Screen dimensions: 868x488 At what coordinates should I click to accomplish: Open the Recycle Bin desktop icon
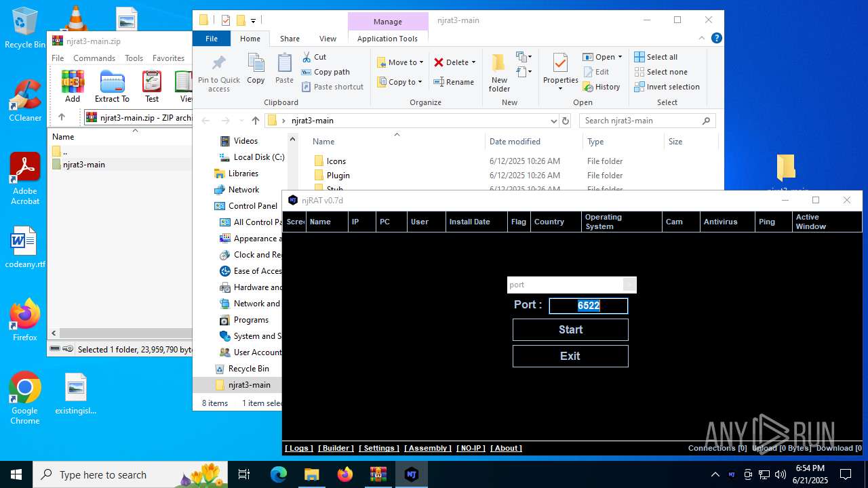[25, 28]
